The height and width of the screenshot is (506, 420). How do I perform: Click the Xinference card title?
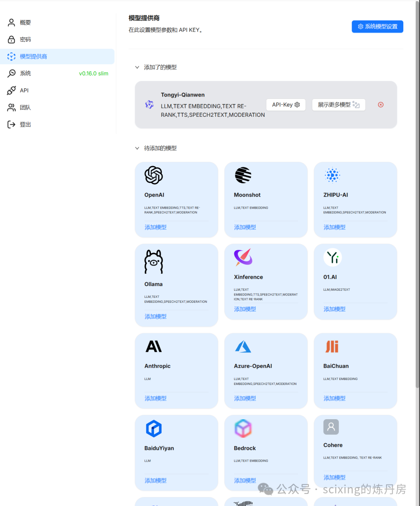[x=248, y=277]
